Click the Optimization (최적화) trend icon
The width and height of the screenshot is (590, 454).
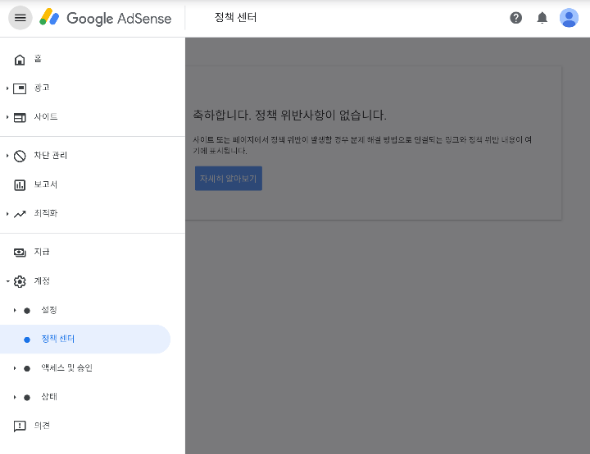click(x=20, y=214)
